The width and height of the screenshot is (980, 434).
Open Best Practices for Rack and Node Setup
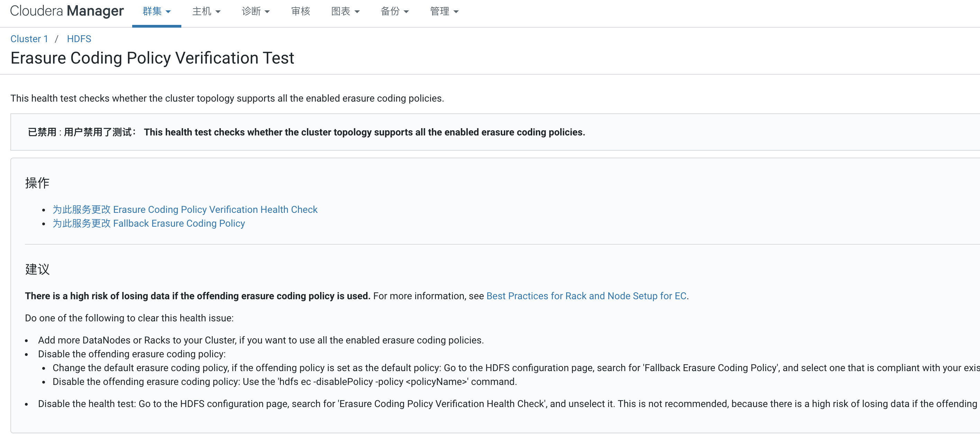point(586,296)
